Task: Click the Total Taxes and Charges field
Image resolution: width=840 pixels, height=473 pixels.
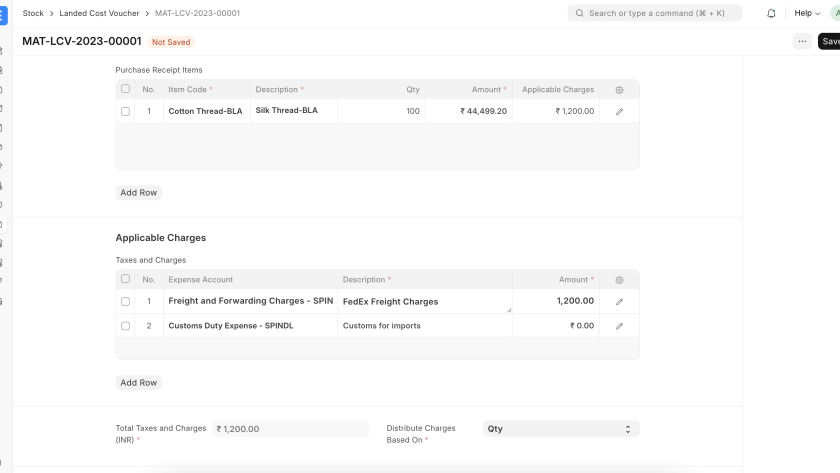Action: (x=290, y=429)
